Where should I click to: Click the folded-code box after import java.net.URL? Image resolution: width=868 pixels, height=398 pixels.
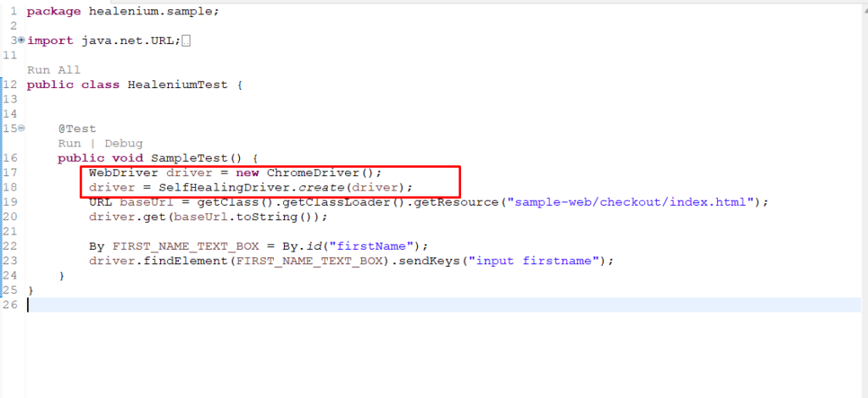point(186,41)
